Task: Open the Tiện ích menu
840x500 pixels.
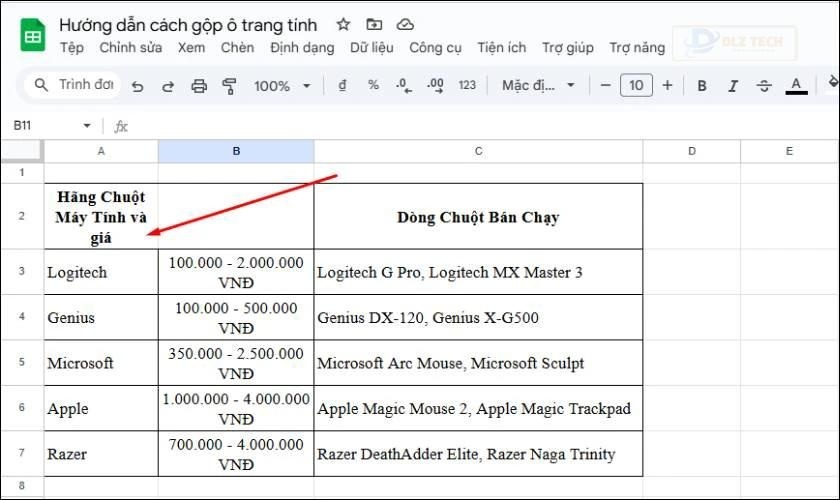Action: (501, 48)
